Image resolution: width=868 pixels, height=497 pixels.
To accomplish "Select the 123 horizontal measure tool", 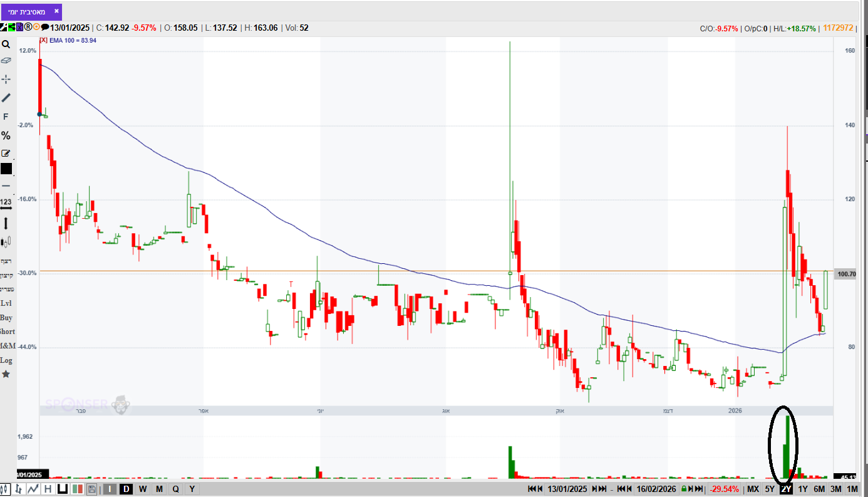I will click(x=6, y=204).
